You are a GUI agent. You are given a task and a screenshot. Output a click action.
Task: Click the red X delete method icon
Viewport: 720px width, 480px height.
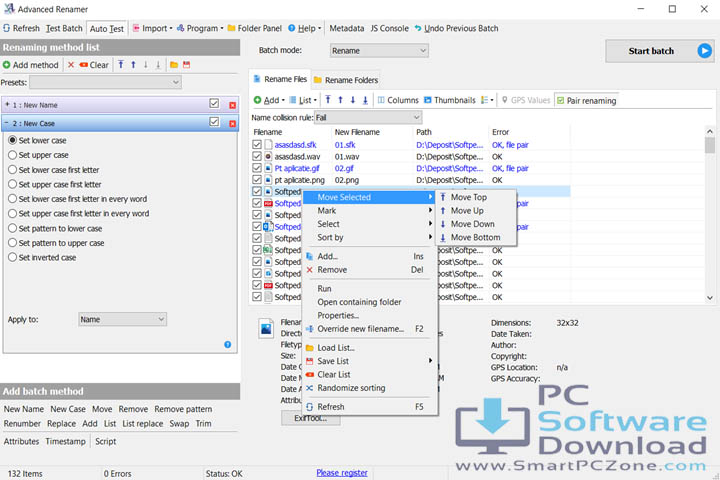point(71,65)
